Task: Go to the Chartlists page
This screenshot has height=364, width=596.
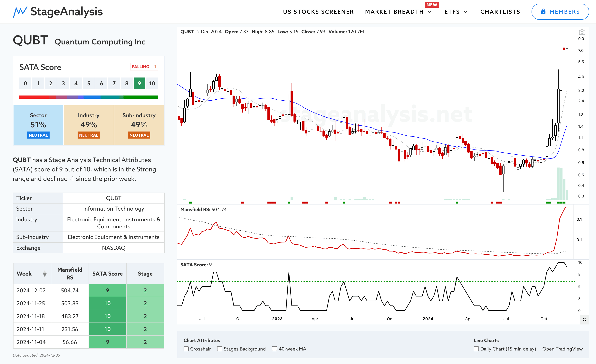Action: pos(500,12)
